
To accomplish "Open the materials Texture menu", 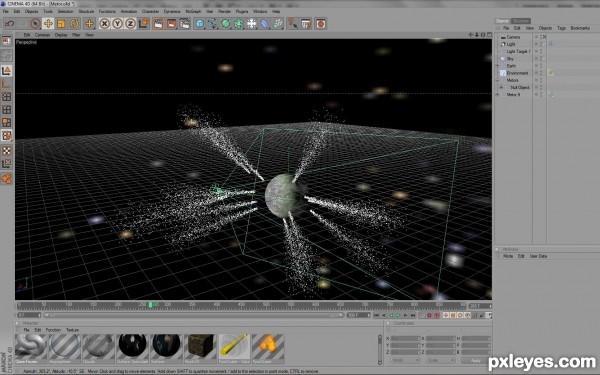I will (72, 330).
